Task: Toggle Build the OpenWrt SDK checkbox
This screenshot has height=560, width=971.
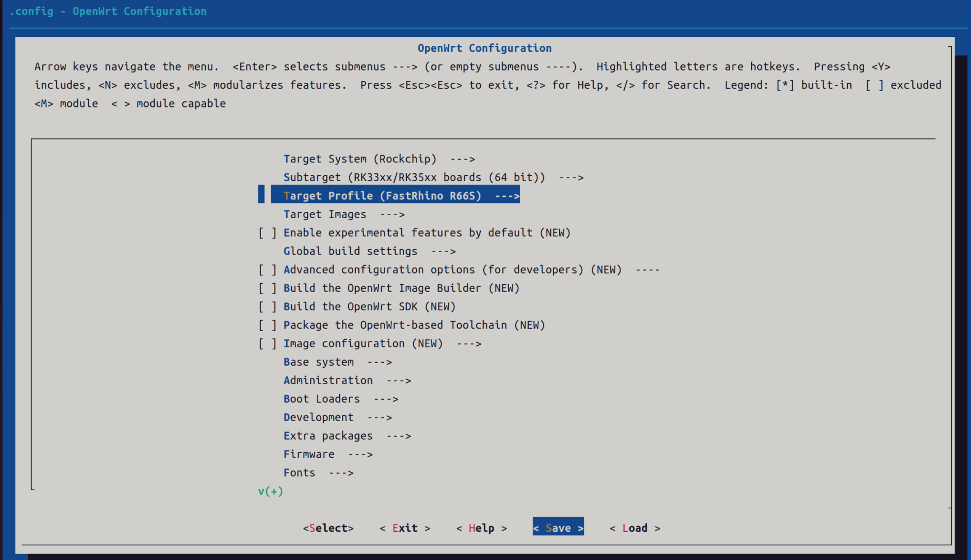Action: point(268,307)
